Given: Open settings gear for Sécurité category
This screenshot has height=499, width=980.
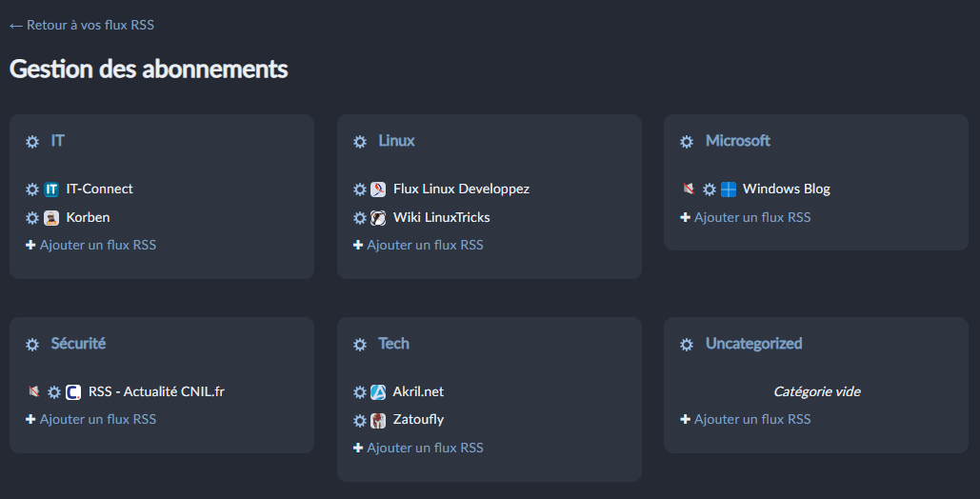Looking at the screenshot, I should click(32, 345).
